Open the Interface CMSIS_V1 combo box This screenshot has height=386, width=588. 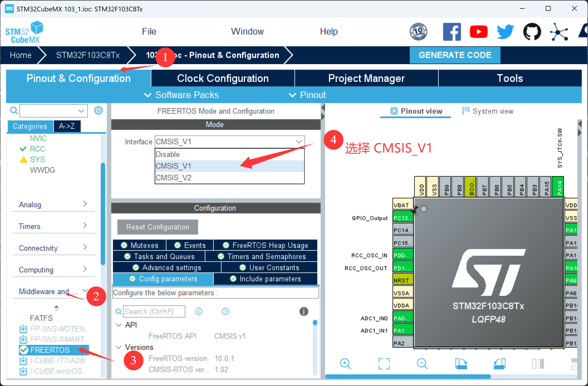(229, 142)
